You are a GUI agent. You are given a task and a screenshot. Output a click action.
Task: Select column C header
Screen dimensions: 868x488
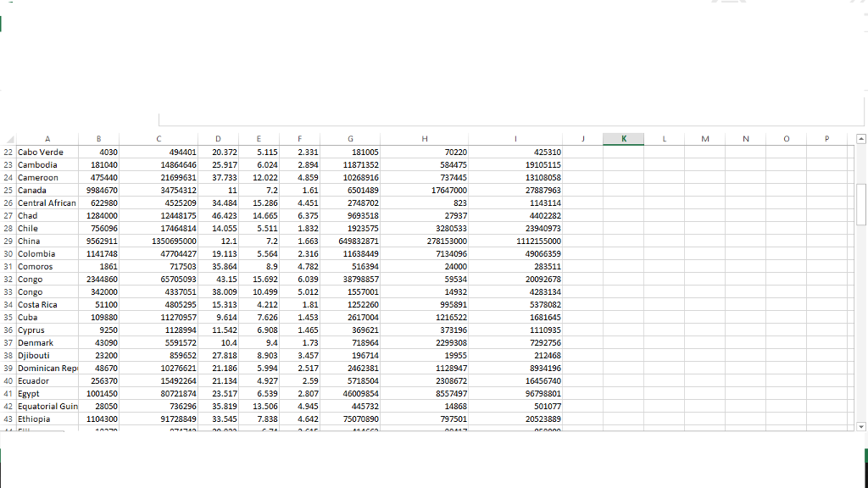click(159, 139)
